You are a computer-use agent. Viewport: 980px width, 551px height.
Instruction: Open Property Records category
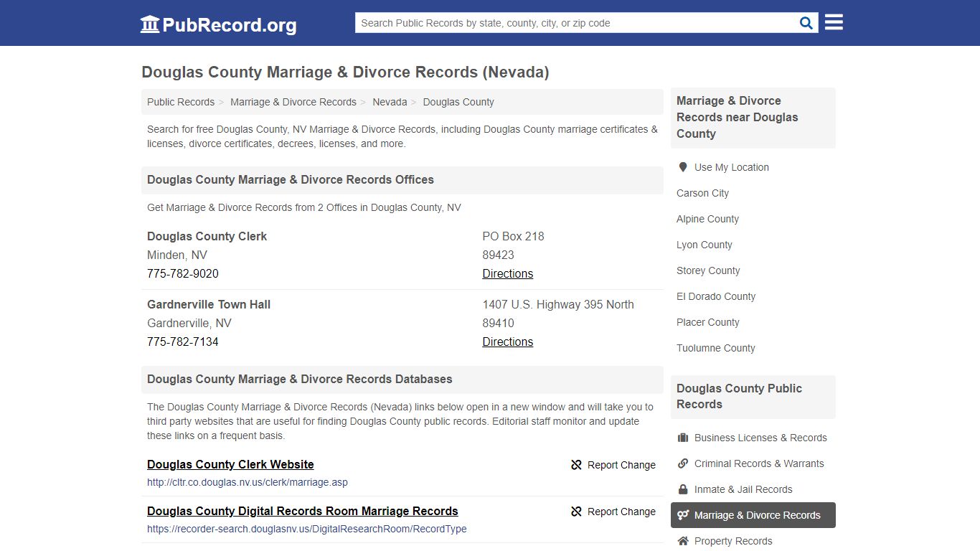[x=733, y=541]
